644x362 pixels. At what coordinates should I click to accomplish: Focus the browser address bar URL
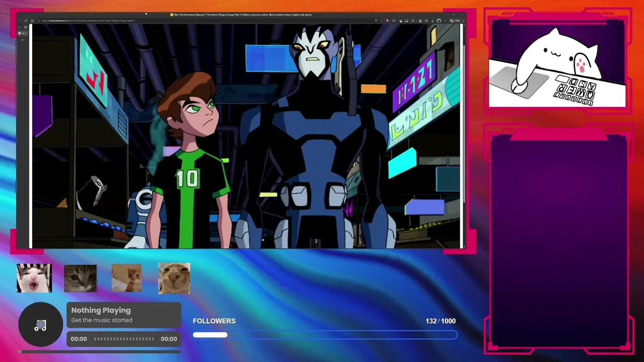click(x=88, y=21)
